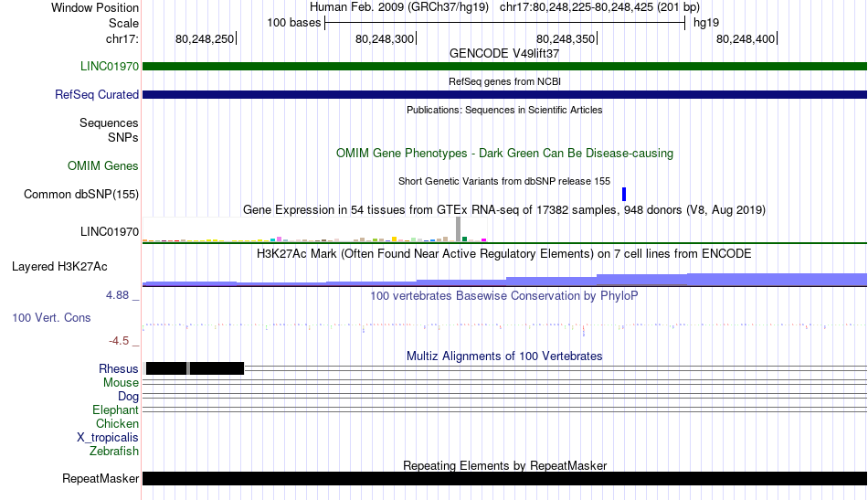Screen dimensions: 868x500
Task: Click the tall gray GTEx expression bar
Action: pos(459,229)
